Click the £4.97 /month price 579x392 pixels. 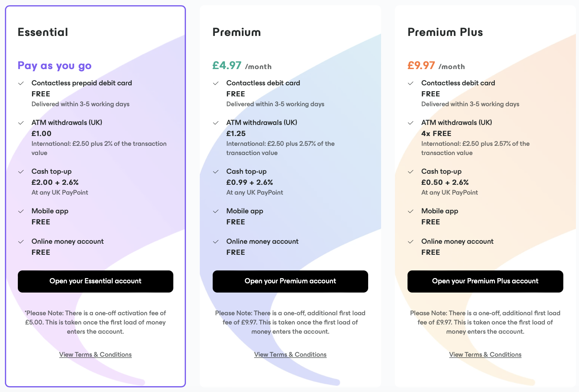(242, 66)
